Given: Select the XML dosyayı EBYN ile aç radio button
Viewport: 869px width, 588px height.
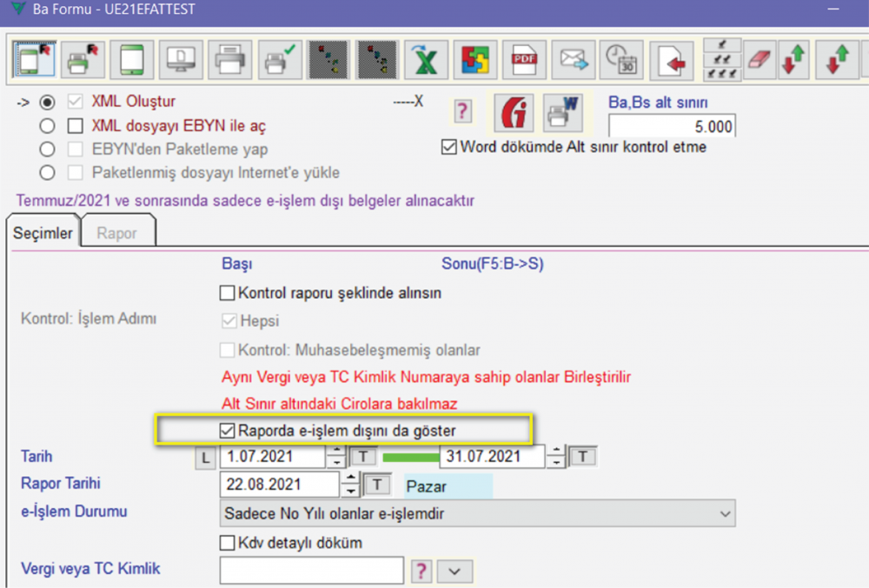Looking at the screenshot, I should 48,126.
